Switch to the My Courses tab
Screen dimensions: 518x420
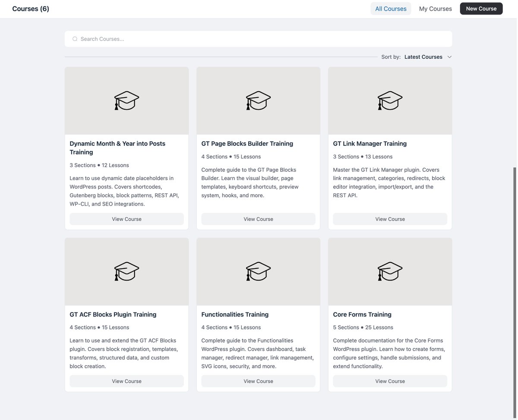point(435,9)
